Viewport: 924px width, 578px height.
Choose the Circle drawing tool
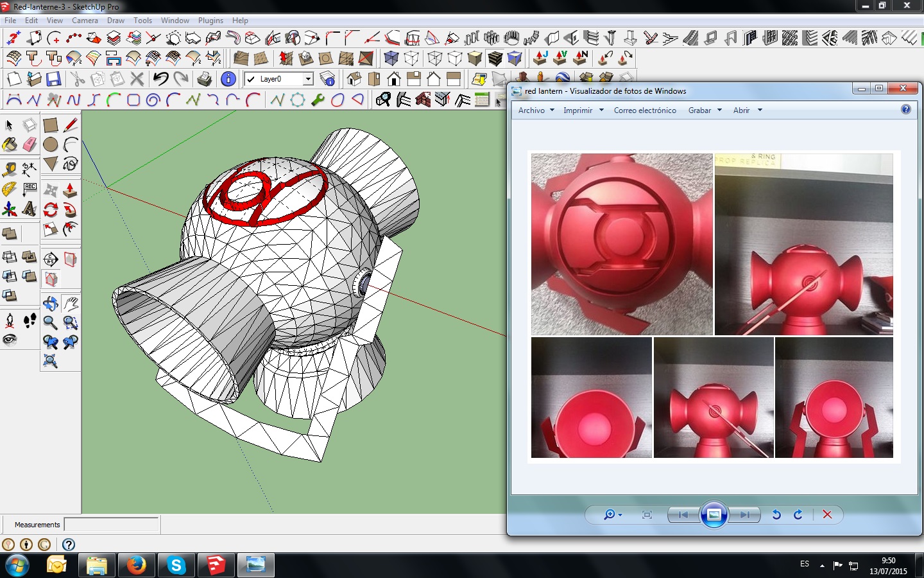click(51, 144)
